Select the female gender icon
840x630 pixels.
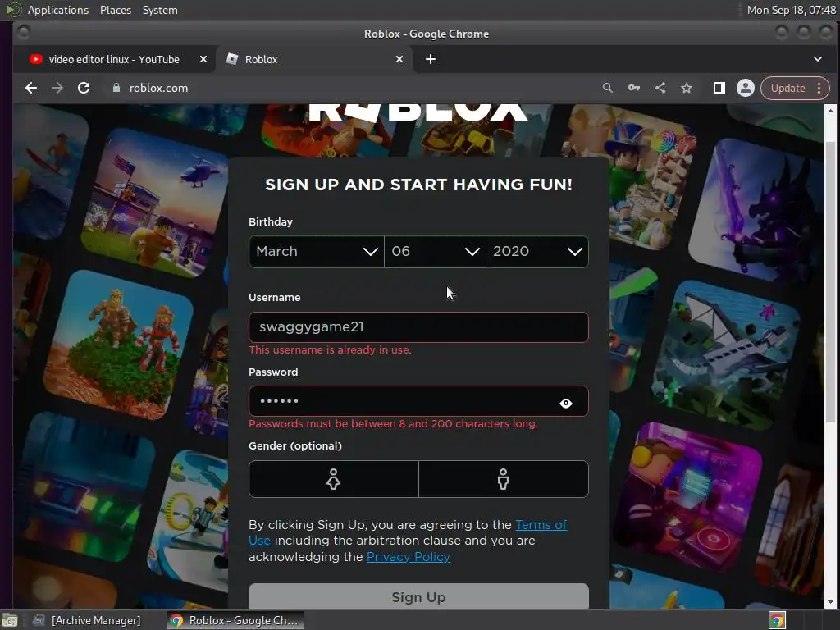(x=334, y=479)
